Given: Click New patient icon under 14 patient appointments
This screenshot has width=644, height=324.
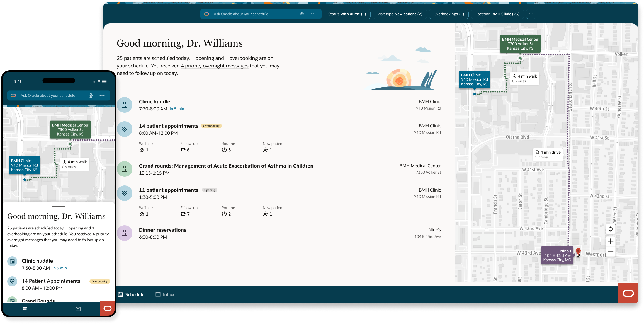Looking at the screenshot, I should [266, 150].
